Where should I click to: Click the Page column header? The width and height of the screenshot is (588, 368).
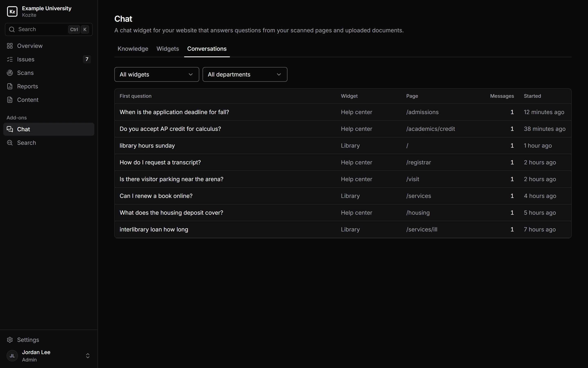point(412,96)
